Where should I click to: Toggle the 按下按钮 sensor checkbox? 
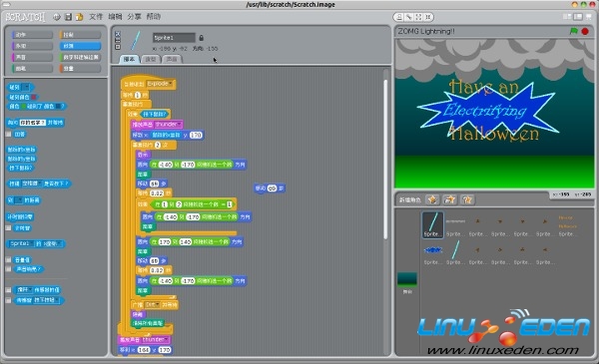click(8, 300)
